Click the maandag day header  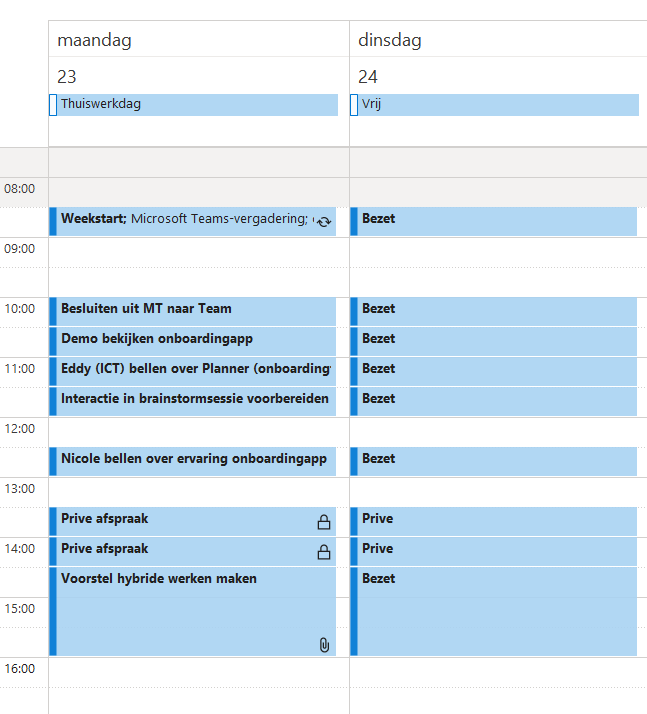click(94, 40)
